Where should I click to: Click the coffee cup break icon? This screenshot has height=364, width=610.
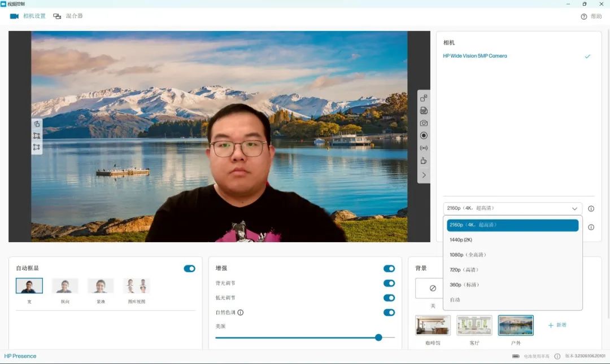424,161
